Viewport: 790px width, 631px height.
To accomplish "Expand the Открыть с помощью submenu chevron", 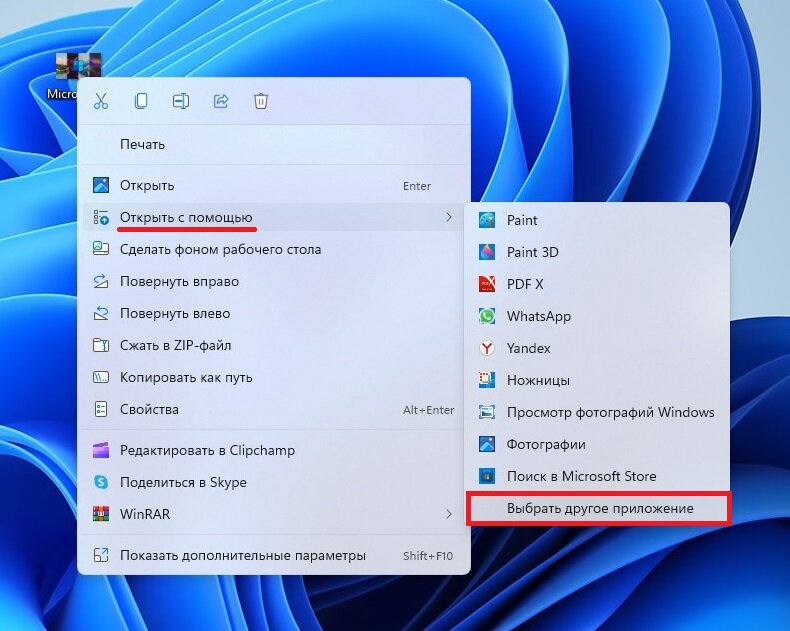I will (x=448, y=217).
